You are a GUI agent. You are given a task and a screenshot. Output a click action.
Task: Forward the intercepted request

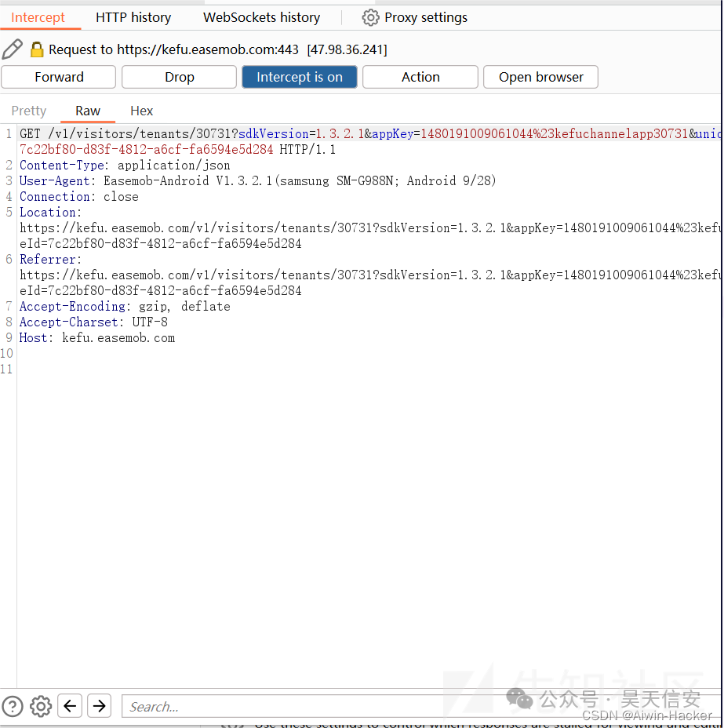59,77
